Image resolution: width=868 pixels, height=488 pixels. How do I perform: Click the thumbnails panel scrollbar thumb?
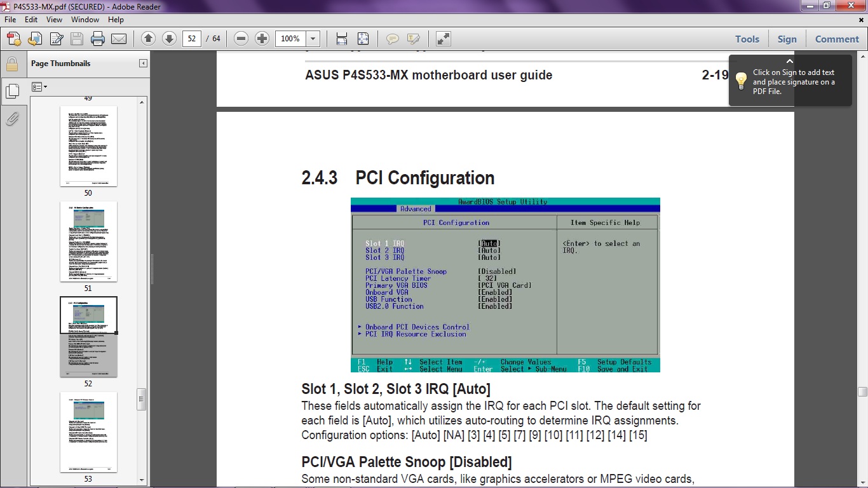click(x=142, y=400)
